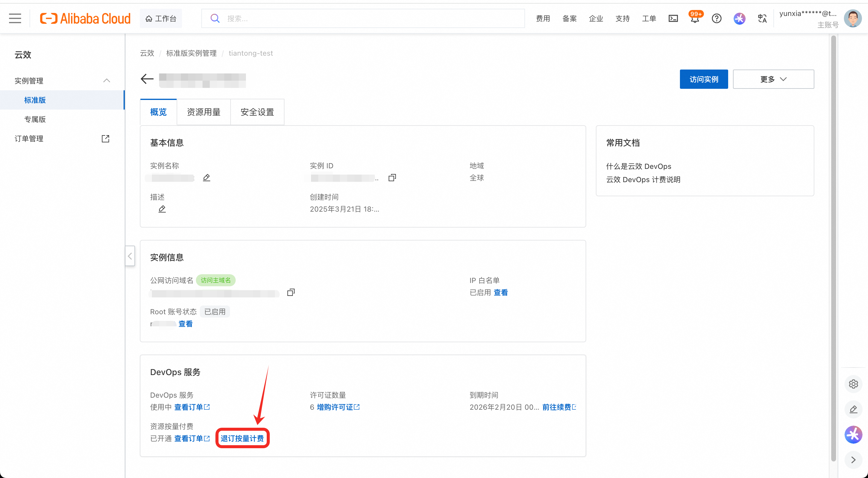The image size is (868, 478).
Task: Edit the description field pencil
Action: 162,209
